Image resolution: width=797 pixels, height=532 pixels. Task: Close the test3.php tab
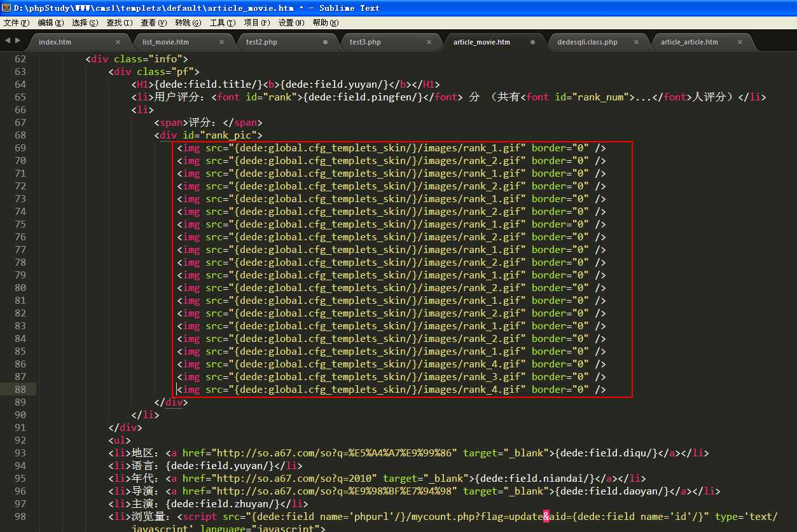tap(429, 42)
